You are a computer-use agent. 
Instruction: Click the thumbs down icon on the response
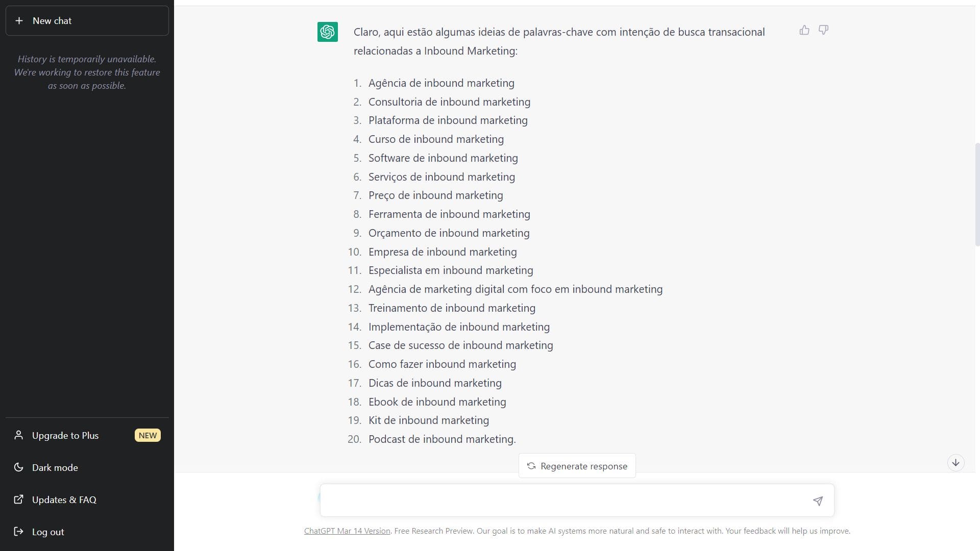(823, 30)
